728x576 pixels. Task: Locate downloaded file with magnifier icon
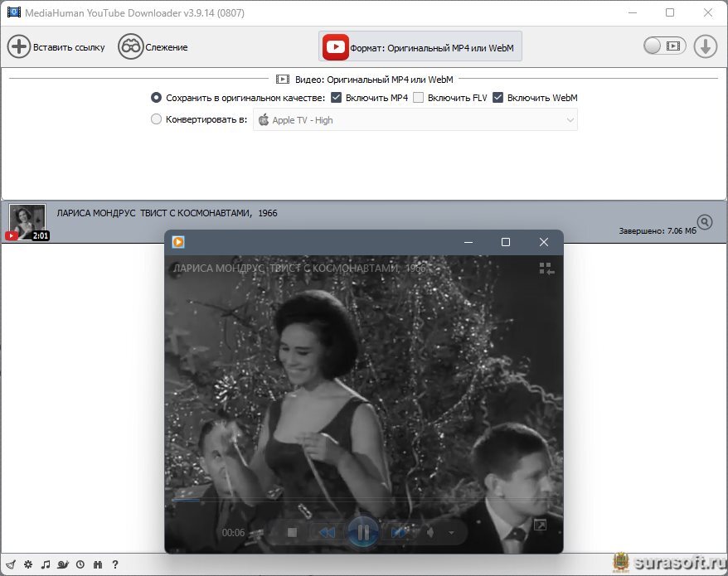point(705,222)
